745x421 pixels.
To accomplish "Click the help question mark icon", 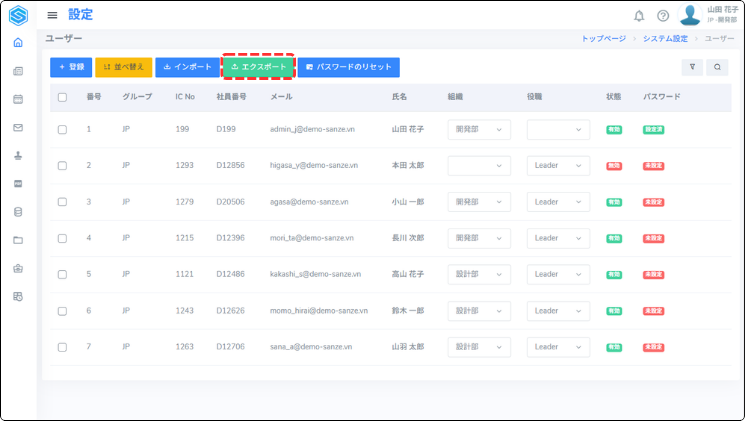I will click(x=662, y=15).
